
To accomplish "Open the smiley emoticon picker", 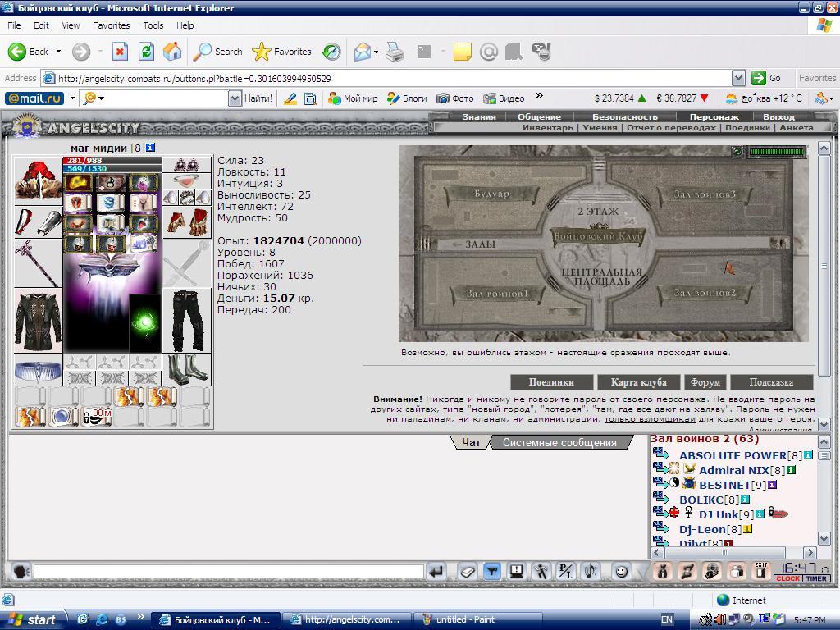I will pos(622,572).
